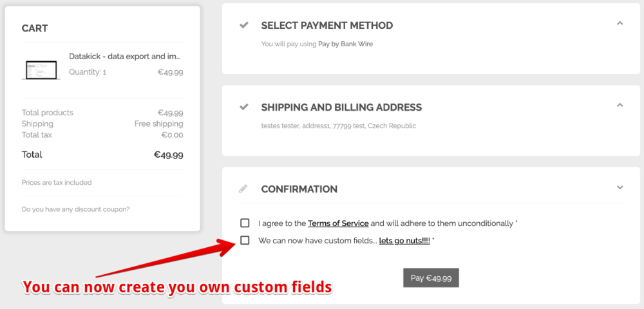This screenshot has width=644, height=309.
Task: Check the Terms of Service agreement box
Action: point(245,223)
